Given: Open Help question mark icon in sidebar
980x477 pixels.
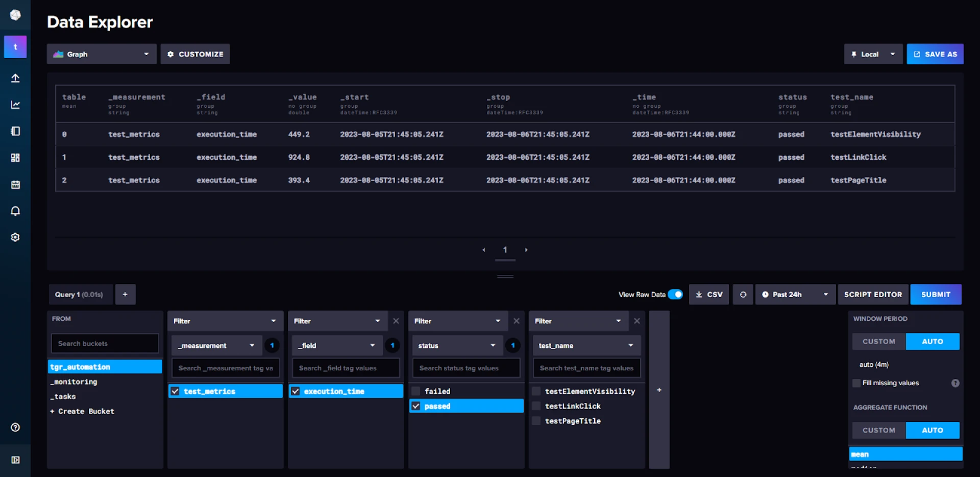Looking at the screenshot, I should coord(15,427).
